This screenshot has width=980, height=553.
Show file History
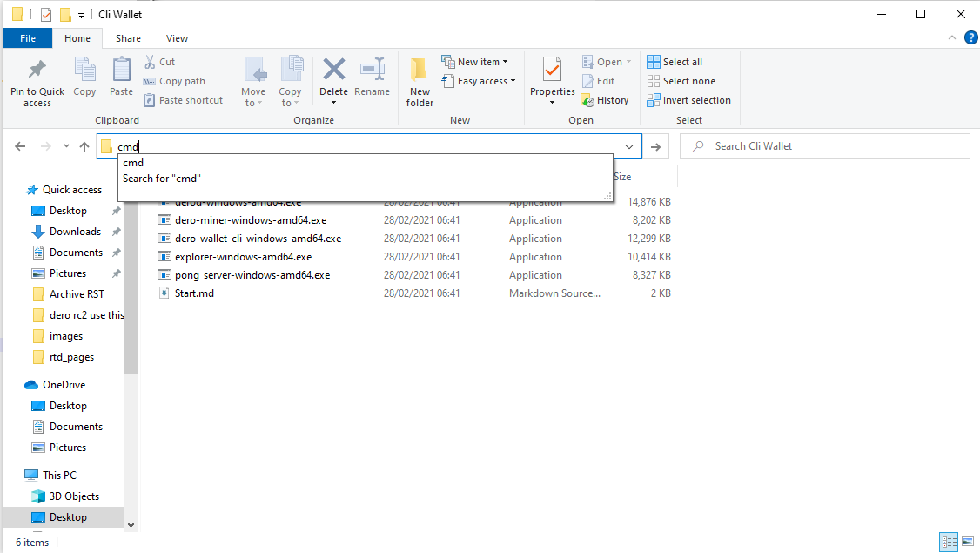(x=605, y=100)
